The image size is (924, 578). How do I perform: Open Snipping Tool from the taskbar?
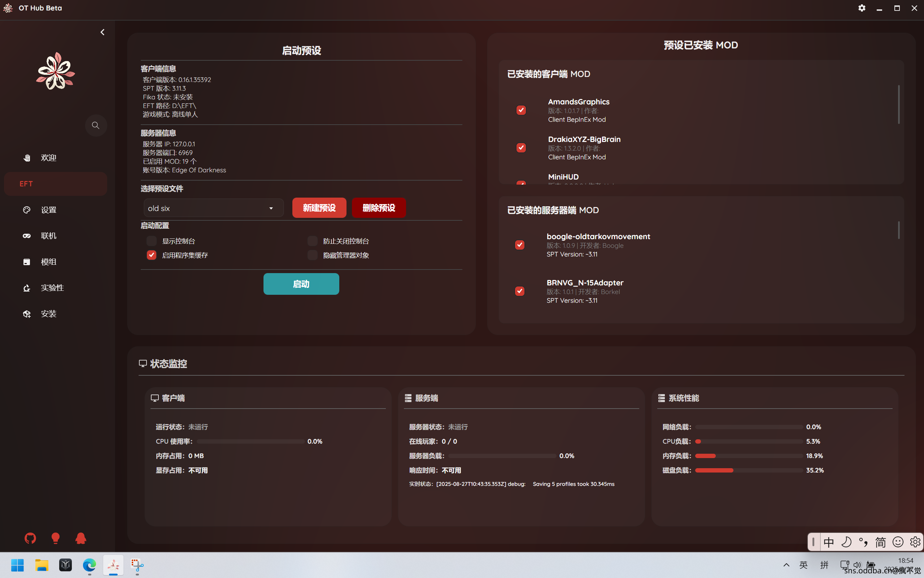pyautogui.click(x=137, y=565)
